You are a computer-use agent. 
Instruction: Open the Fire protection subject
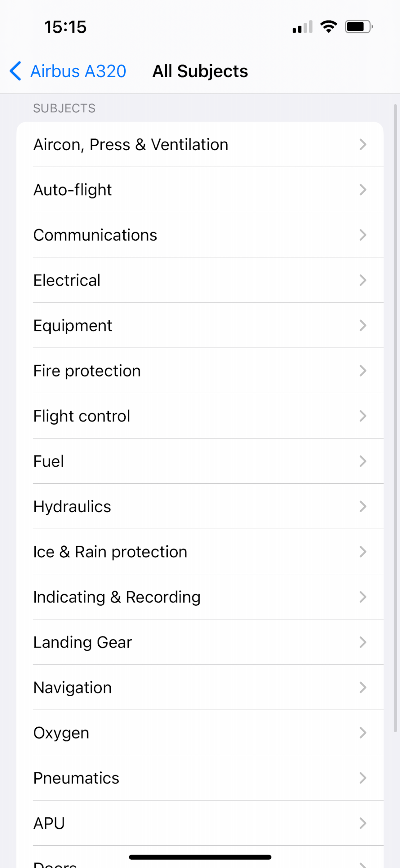point(200,371)
